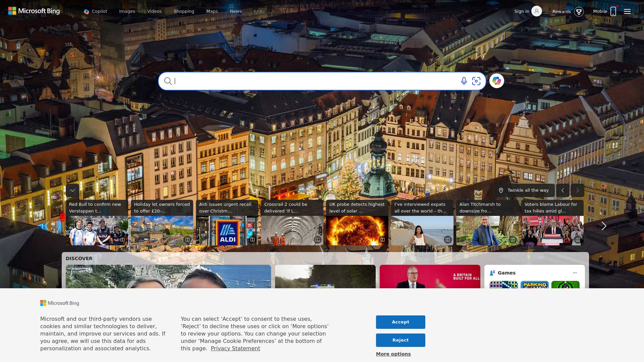Accept the cookie consent
The image size is (644, 362).
[x=400, y=322]
